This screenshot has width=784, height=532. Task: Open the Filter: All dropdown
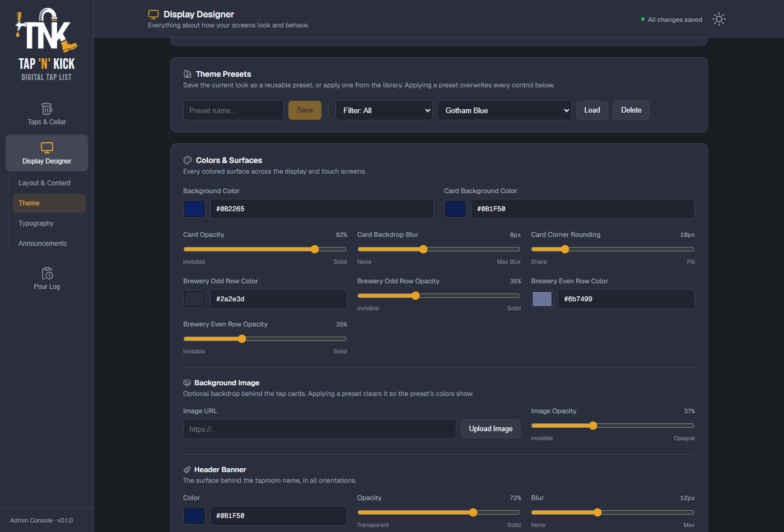point(384,110)
